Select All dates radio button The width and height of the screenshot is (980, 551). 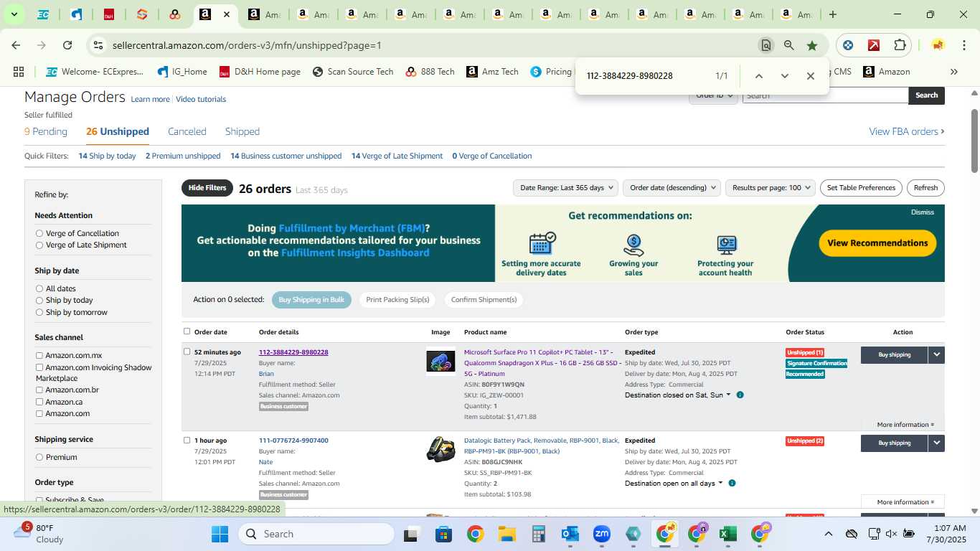pyautogui.click(x=39, y=288)
